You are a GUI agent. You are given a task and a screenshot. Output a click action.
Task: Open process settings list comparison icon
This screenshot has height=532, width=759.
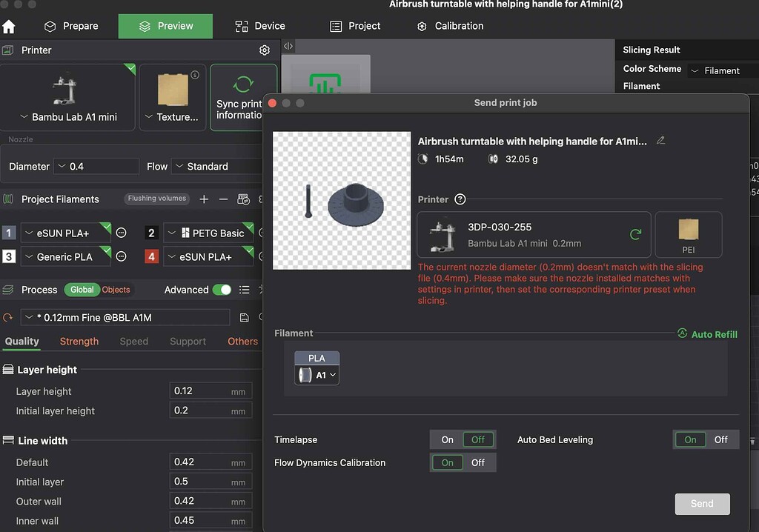tap(245, 290)
